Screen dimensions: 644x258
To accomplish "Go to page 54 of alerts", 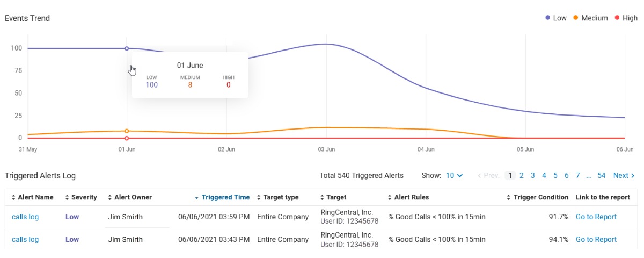I will click(602, 175).
